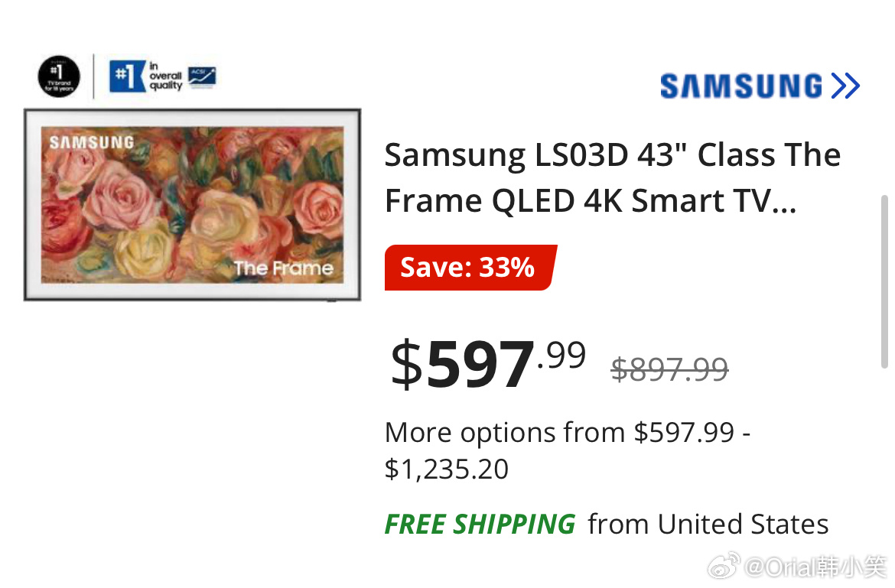This screenshot has width=895, height=588.
Task: Click the red Save: 33% badge
Action: (470, 268)
